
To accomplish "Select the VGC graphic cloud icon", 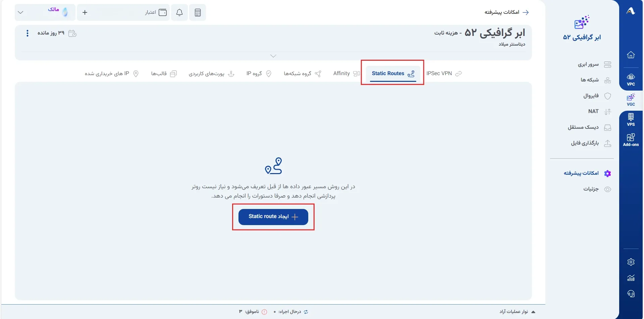I will (x=631, y=100).
